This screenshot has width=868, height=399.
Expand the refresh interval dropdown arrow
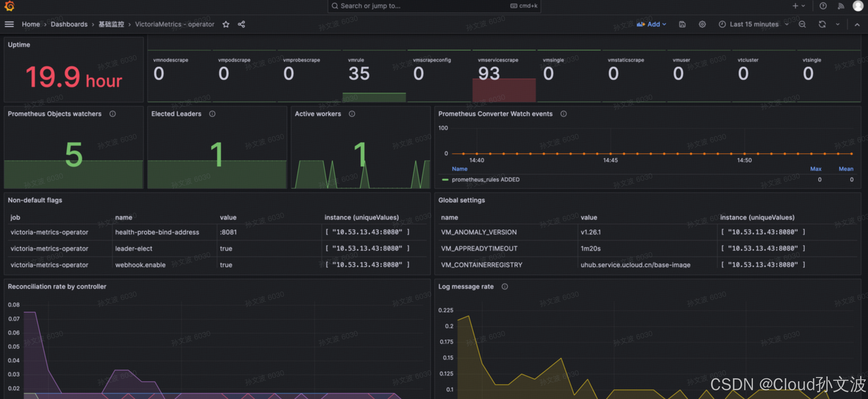(837, 24)
